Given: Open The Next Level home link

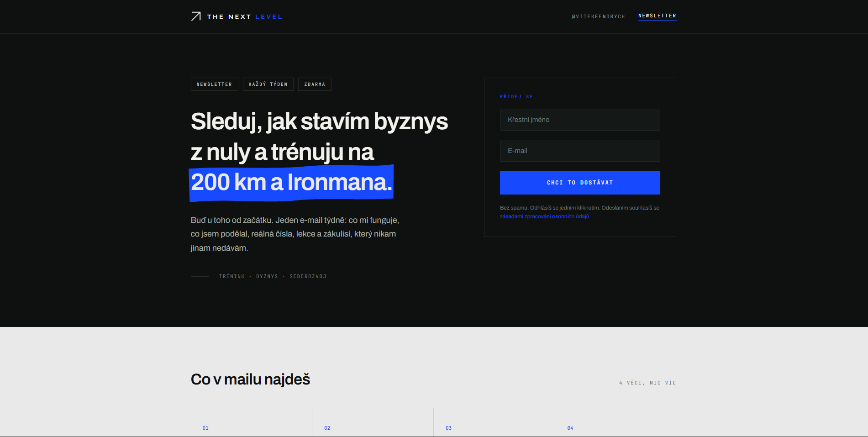Looking at the screenshot, I should (237, 16).
